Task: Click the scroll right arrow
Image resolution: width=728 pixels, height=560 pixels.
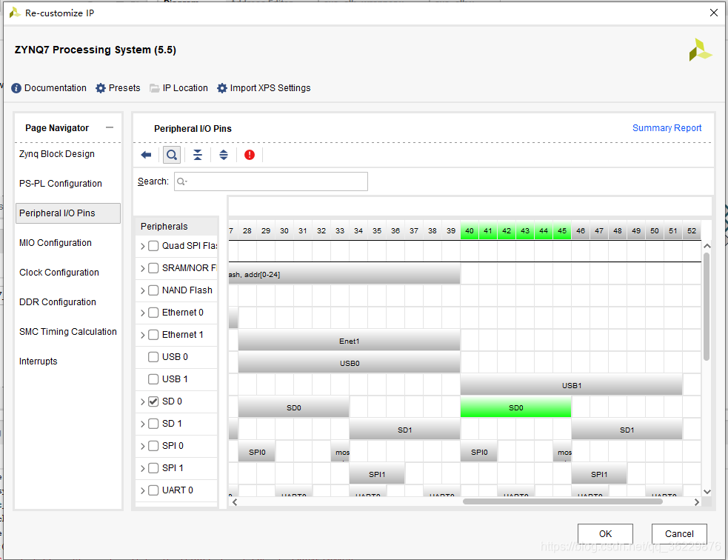Action: pyautogui.click(x=696, y=502)
